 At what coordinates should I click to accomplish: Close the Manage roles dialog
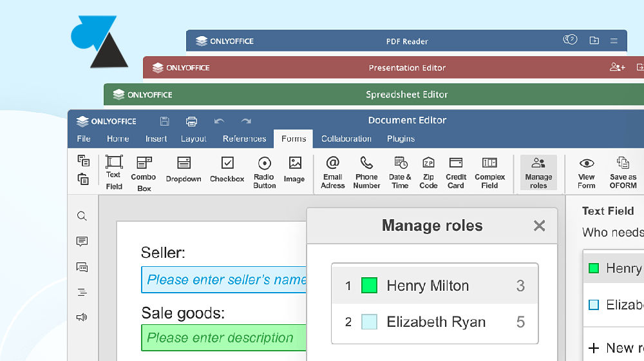[539, 226]
